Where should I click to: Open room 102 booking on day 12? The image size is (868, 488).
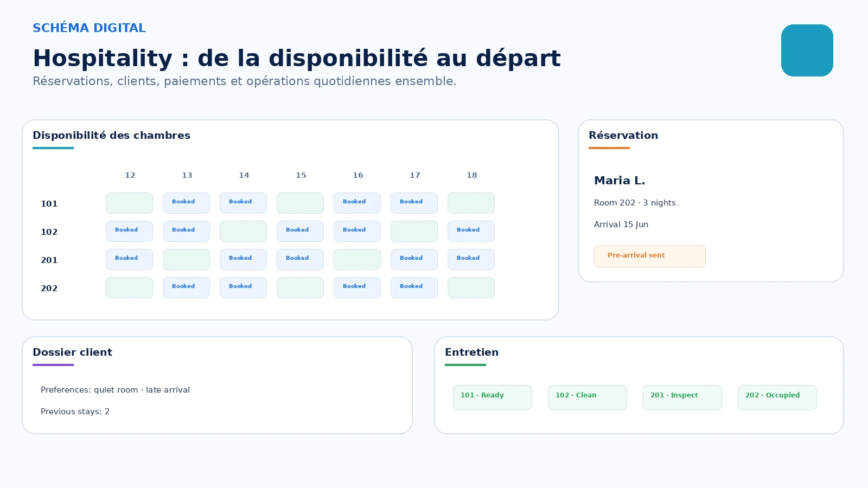coord(129,231)
